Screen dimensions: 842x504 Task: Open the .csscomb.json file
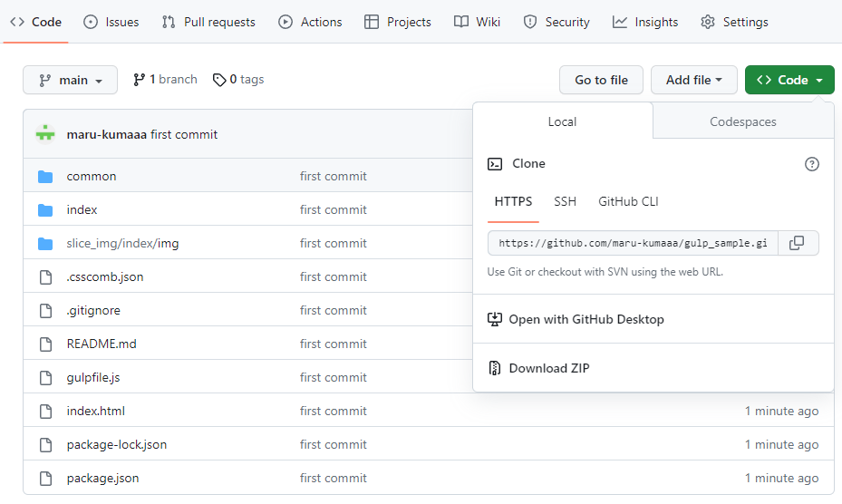(x=105, y=276)
